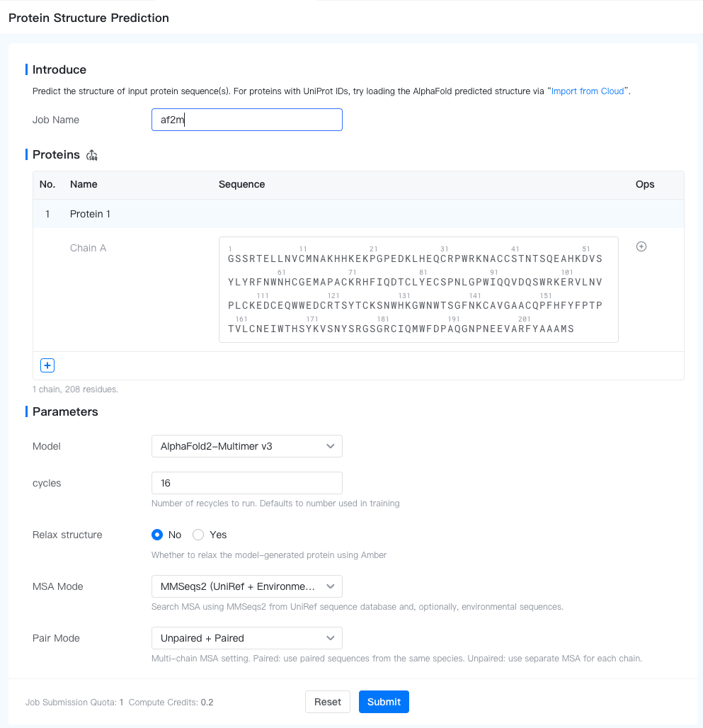Image resolution: width=703 pixels, height=728 pixels.
Task: Click the upload SEQ icon beside Proteins
Action: (92, 155)
